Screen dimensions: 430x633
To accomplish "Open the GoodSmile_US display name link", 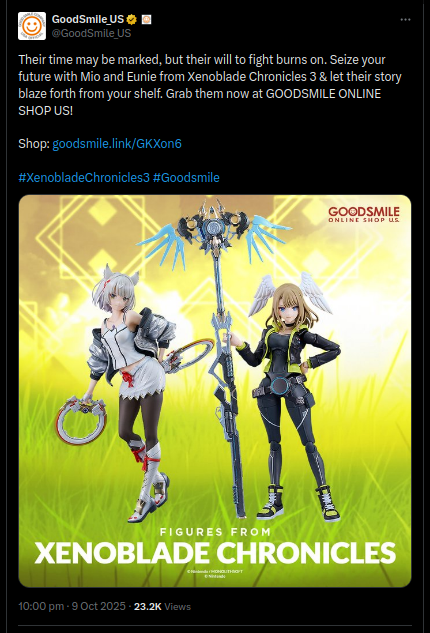I will pos(88,19).
